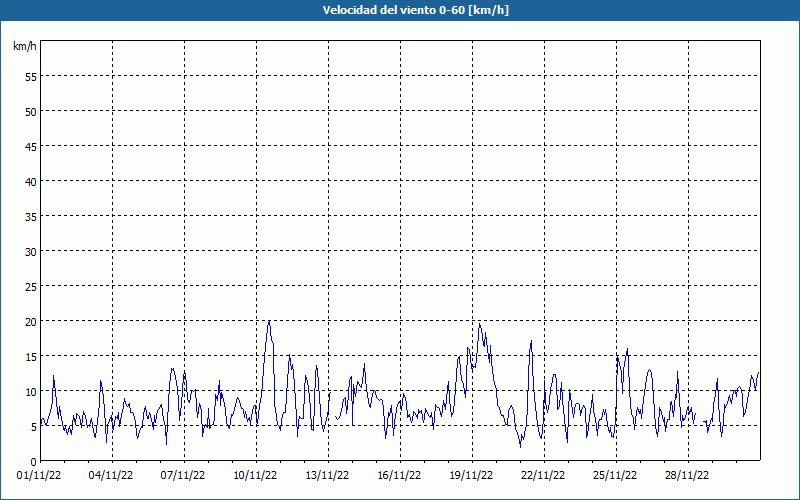Click the y-axis label '45'
The height and width of the screenshot is (500, 800).
31,147
